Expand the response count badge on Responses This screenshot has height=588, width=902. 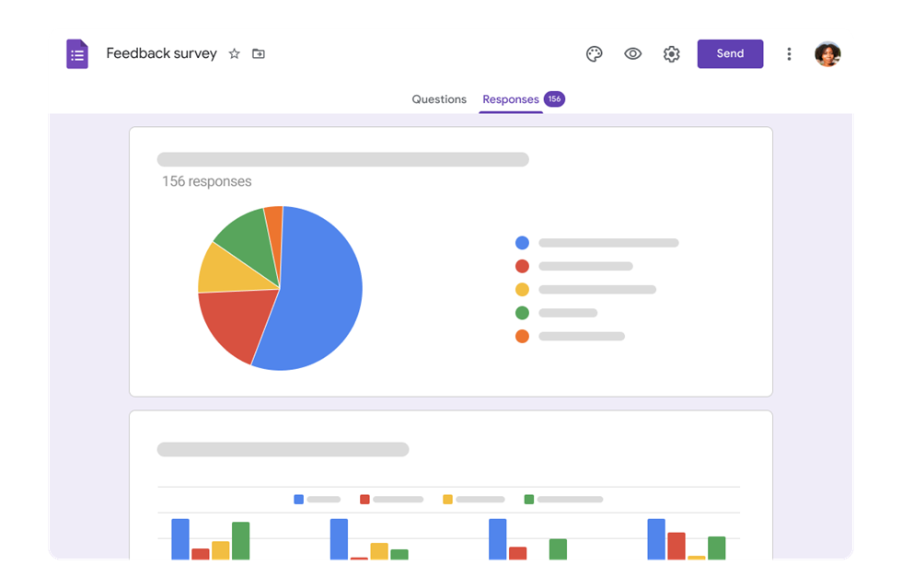[554, 98]
